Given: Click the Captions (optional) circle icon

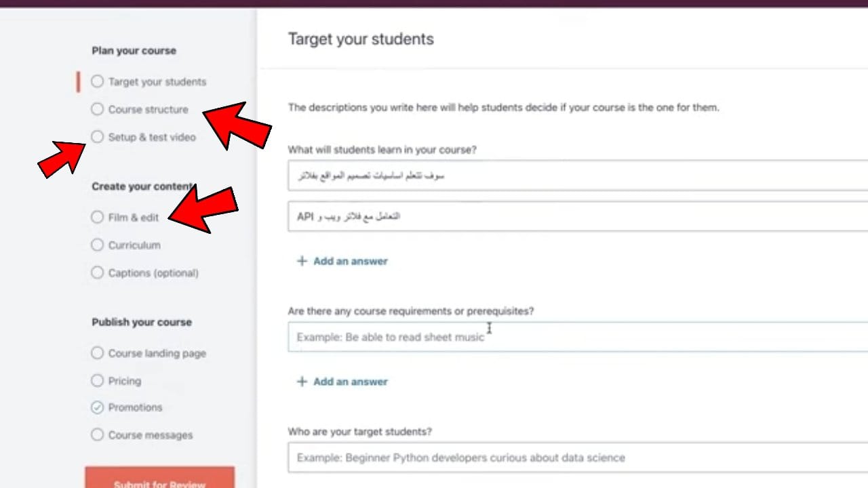Looking at the screenshot, I should point(98,272).
